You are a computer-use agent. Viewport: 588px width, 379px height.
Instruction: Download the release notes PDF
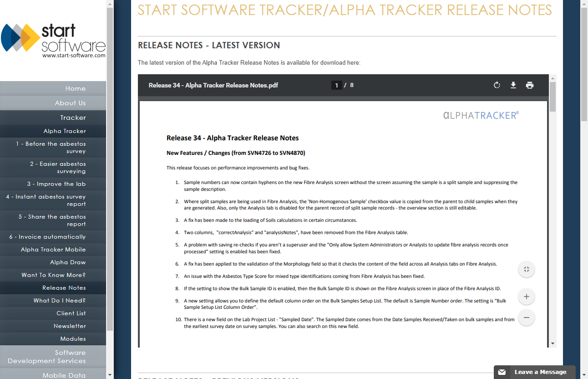513,85
